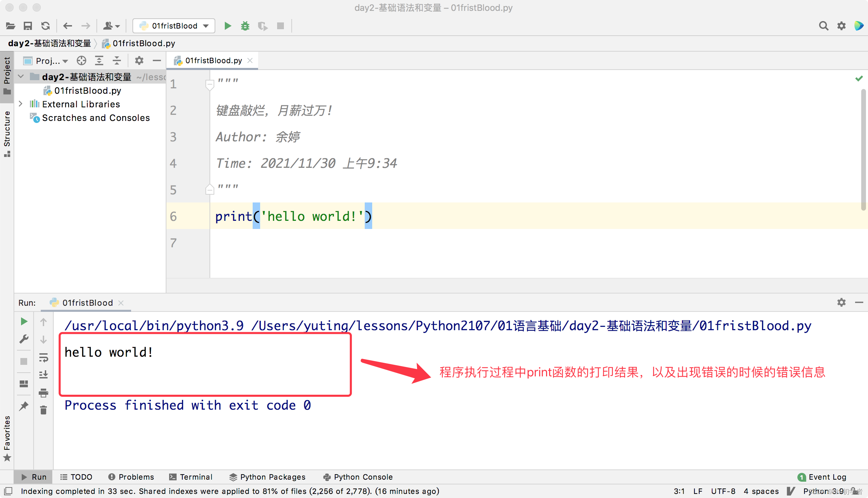The image size is (868, 498).
Task: Click the JetBrains colorful logo icon
Action: click(x=859, y=26)
